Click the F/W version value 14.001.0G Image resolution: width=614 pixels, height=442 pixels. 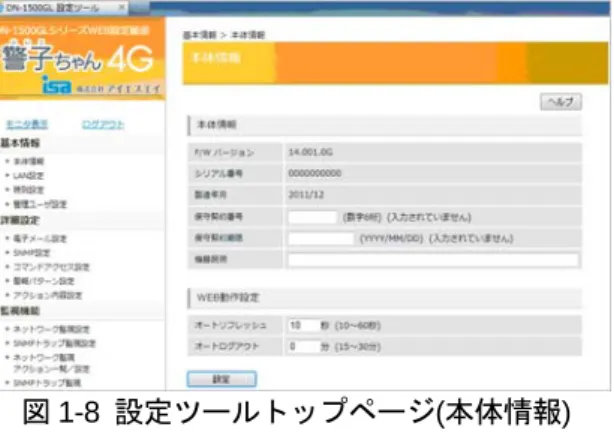311,152
